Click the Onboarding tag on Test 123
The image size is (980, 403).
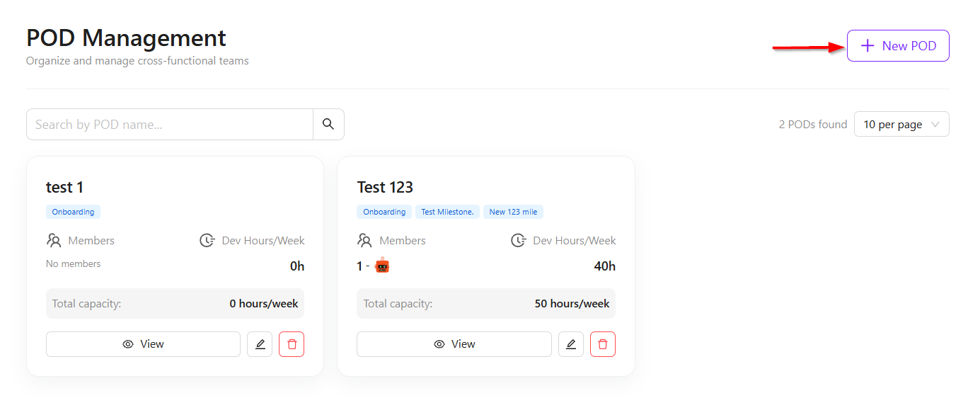[384, 212]
